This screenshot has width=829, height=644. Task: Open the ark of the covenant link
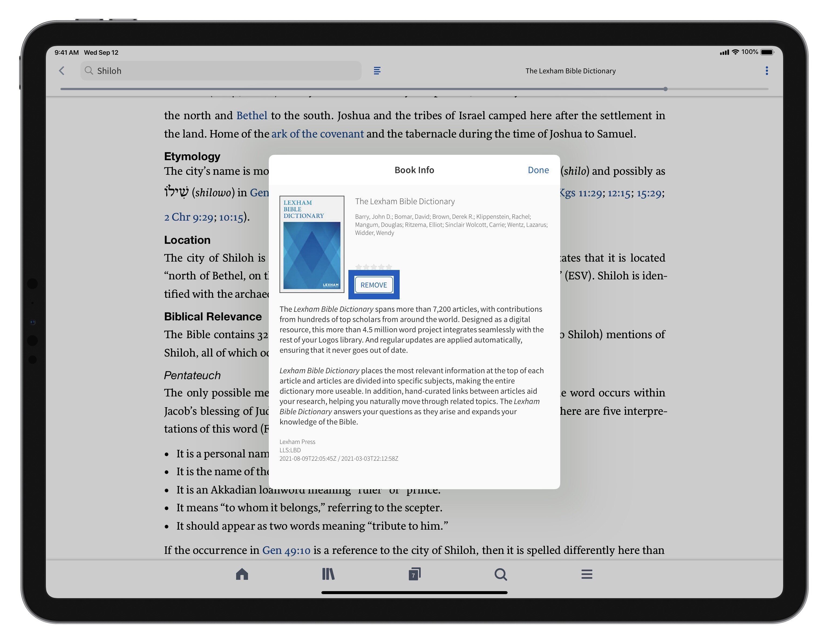[x=317, y=134]
